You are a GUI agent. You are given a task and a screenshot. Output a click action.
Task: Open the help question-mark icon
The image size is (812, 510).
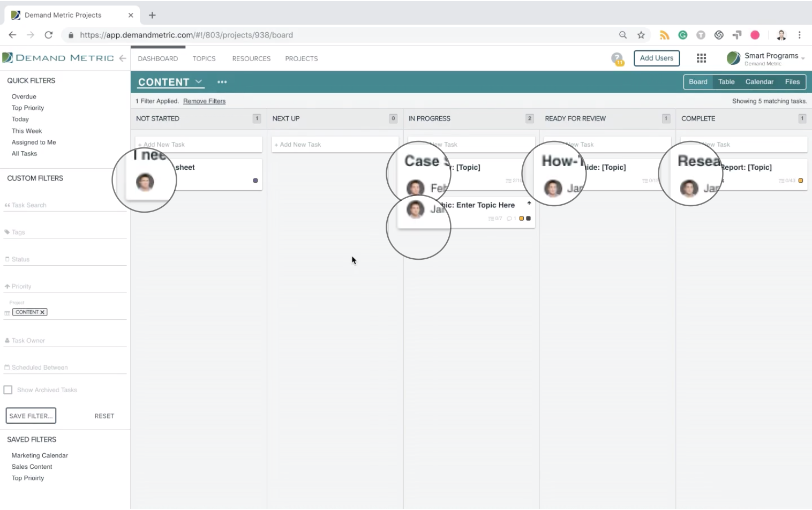(618, 59)
